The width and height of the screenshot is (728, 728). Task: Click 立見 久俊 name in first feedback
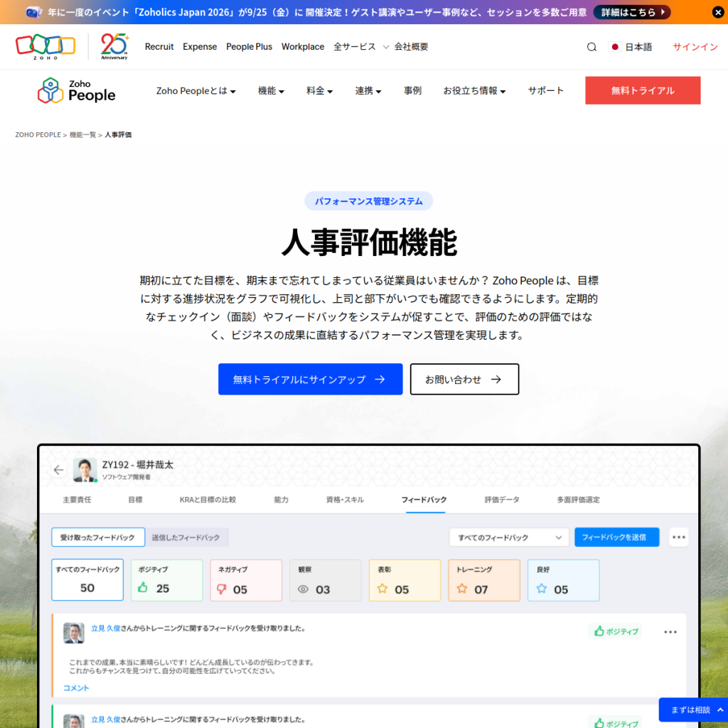(x=105, y=628)
